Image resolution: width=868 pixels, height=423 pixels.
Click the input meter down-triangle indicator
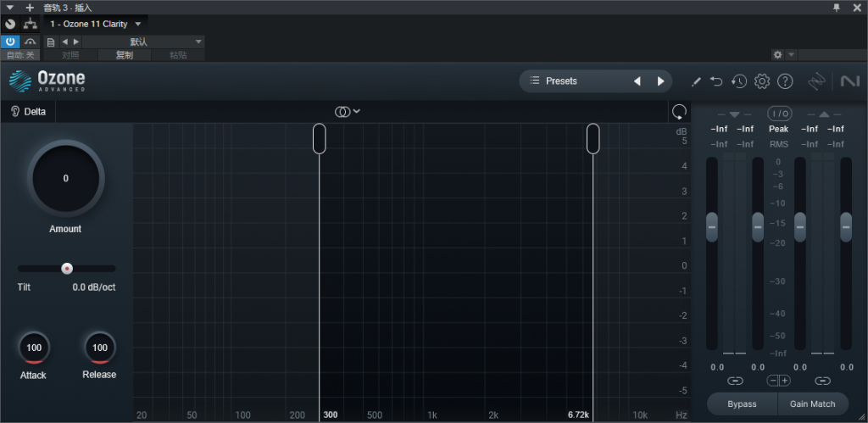[x=734, y=114]
